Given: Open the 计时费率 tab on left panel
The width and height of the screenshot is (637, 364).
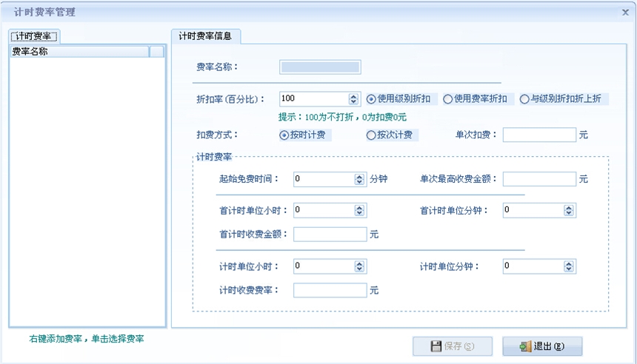Looking at the screenshot, I should (35, 36).
